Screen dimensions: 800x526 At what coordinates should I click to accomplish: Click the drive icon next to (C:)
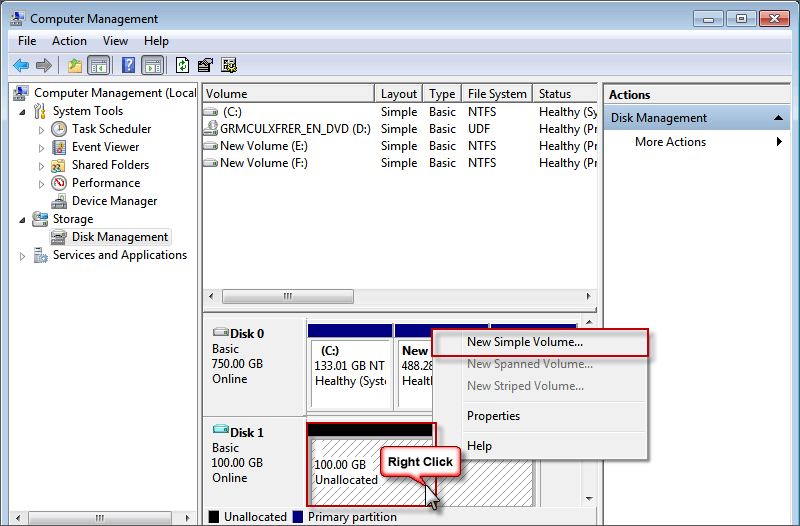(x=210, y=112)
